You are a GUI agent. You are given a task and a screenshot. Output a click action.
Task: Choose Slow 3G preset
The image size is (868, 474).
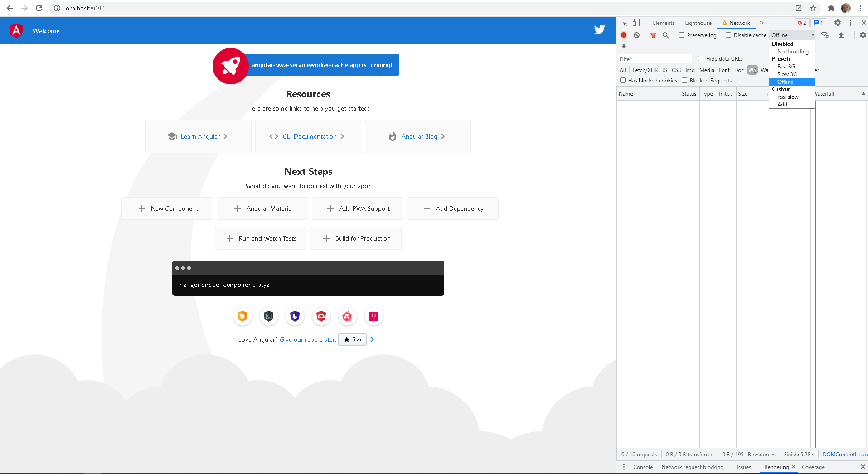792,74
